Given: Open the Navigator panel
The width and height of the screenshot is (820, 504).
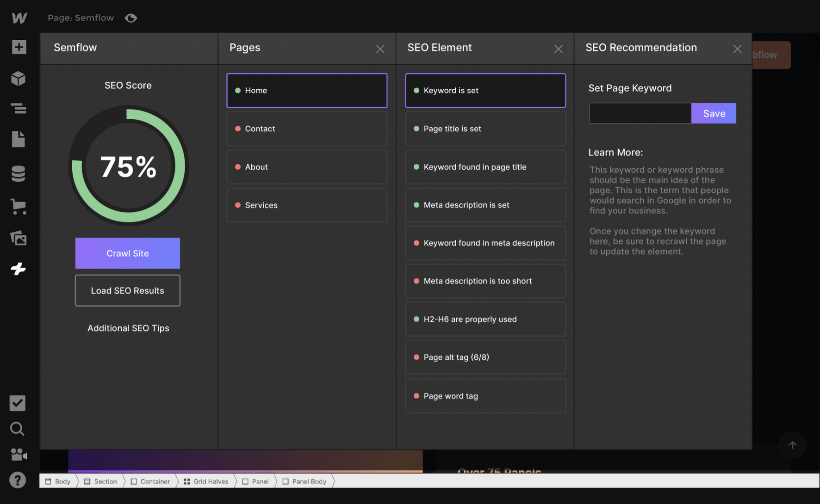Looking at the screenshot, I should coord(19,108).
